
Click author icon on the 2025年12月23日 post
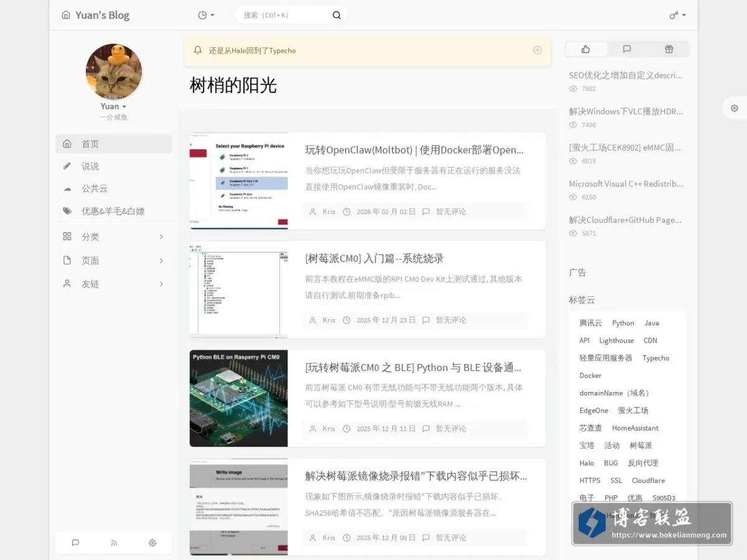(x=313, y=320)
